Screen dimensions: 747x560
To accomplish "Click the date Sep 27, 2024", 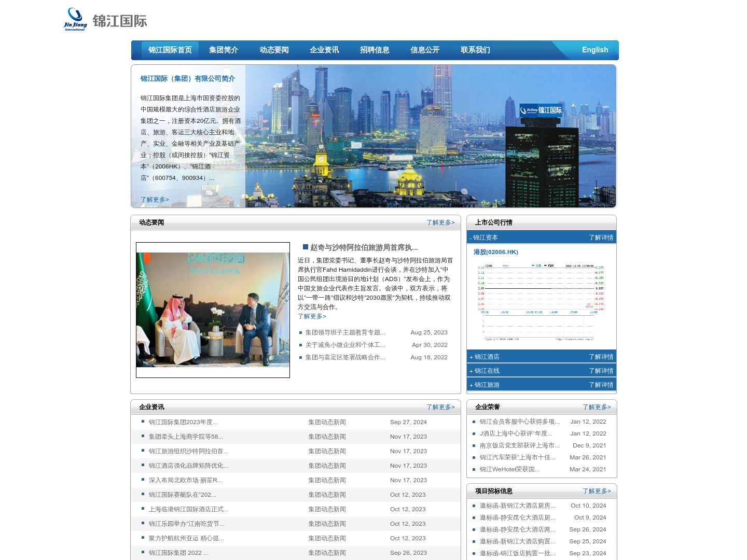I will [x=408, y=422].
